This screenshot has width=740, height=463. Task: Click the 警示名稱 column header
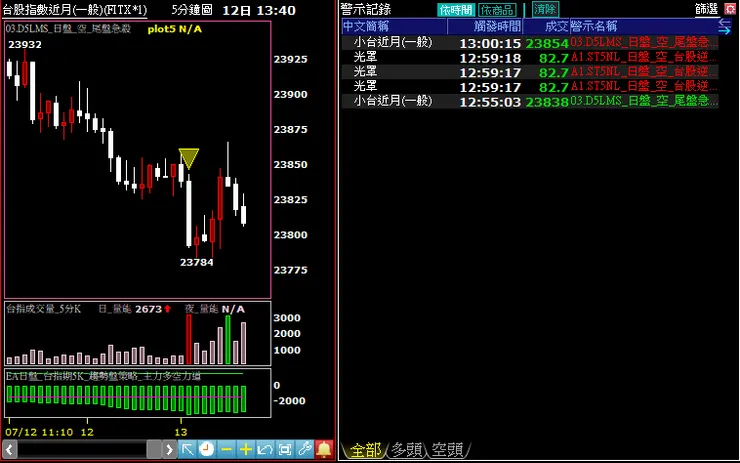[x=644, y=26]
